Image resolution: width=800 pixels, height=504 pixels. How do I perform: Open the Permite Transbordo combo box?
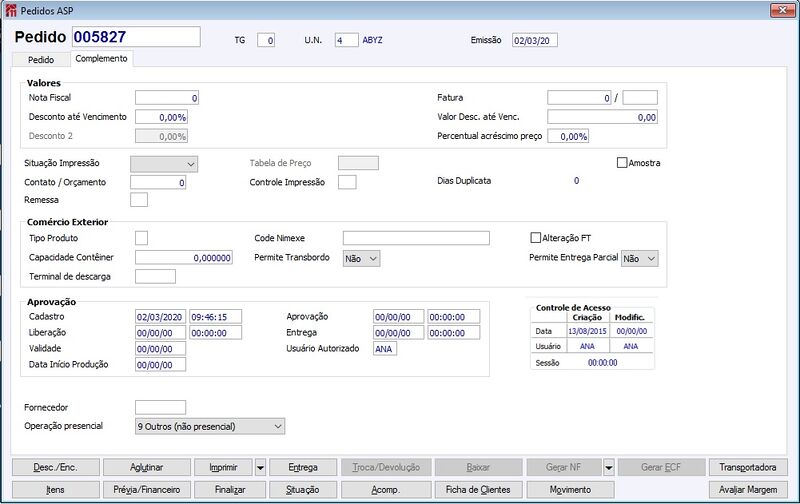click(361, 259)
